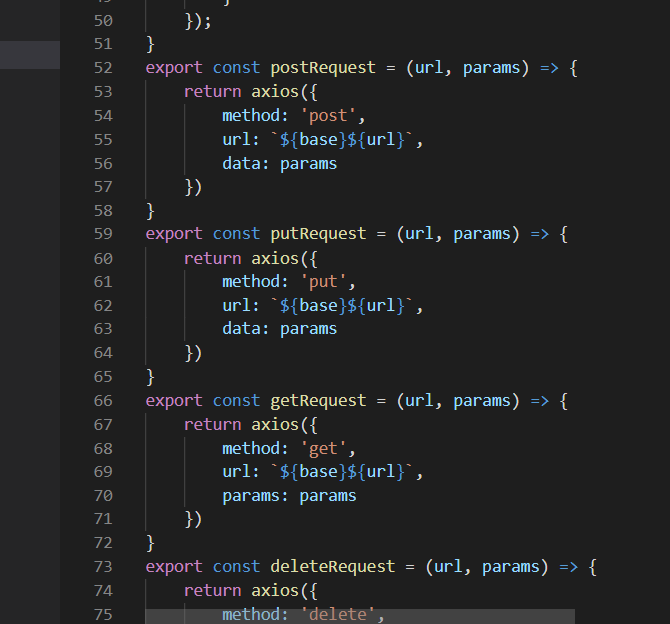Image resolution: width=670 pixels, height=624 pixels.
Task: Click the postRequest function name
Action: pos(323,68)
